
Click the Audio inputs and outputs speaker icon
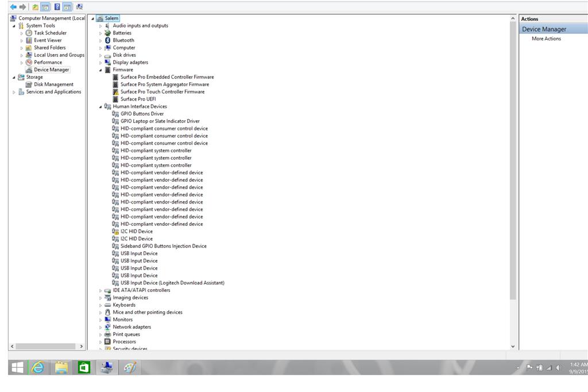(x=107, y=25)
